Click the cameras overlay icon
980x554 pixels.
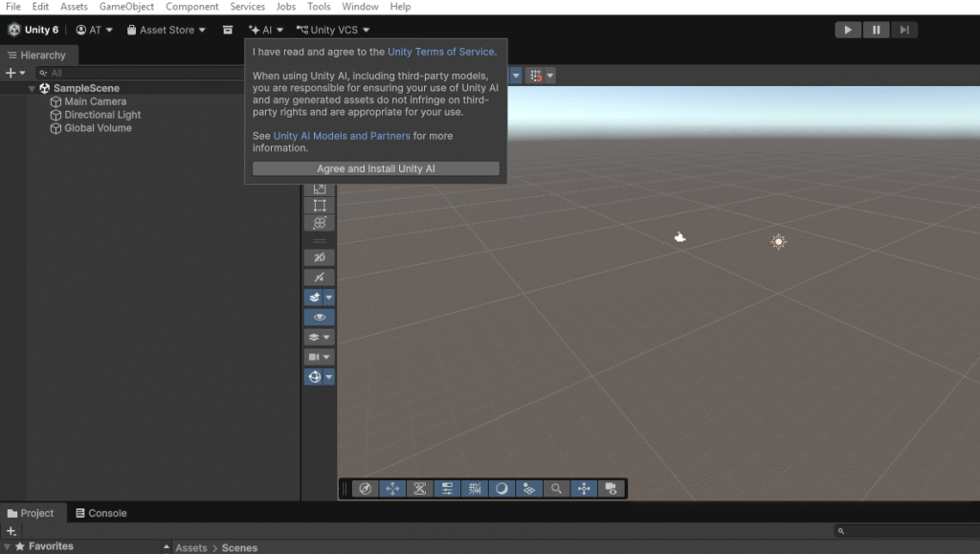tap(612, 488)
